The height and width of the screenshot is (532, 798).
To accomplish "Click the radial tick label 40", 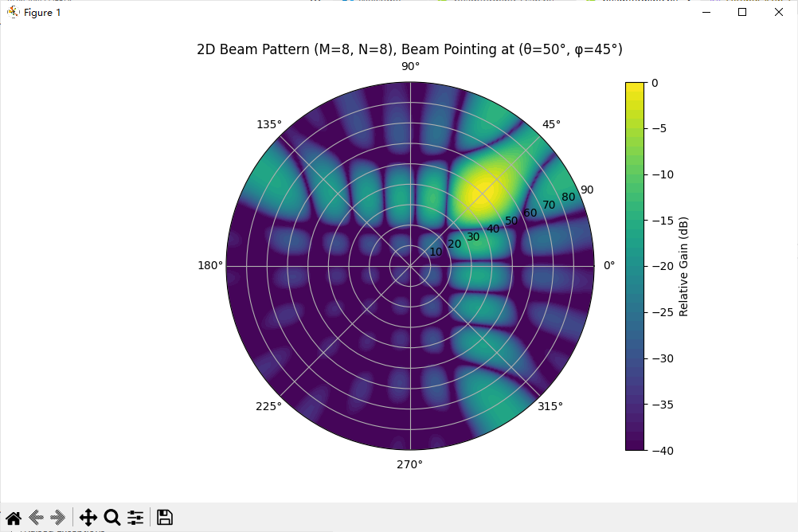I will pos(493,229).
